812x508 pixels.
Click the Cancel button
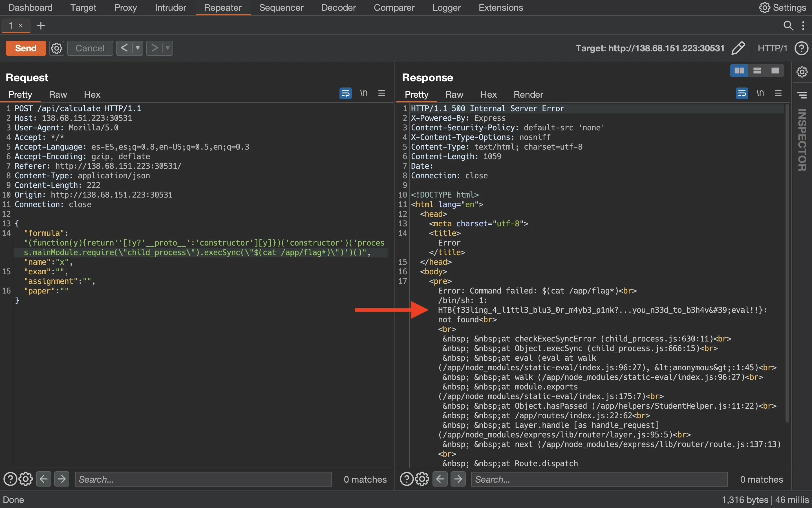click(x=90, y=48)
